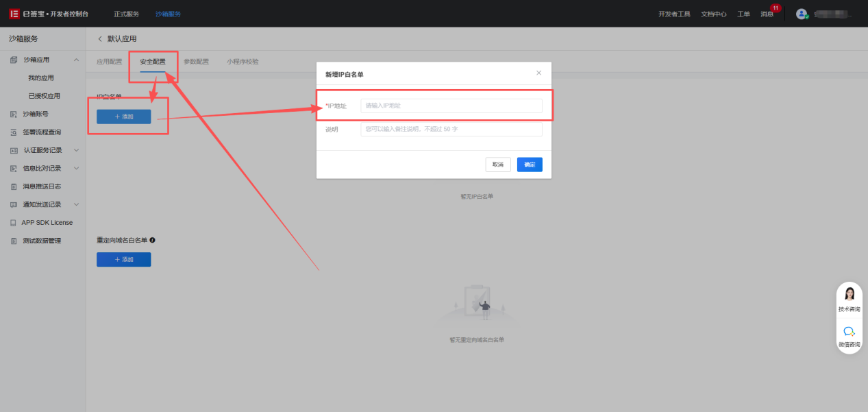Switch to the 小程序校验 tab
Viewport: 868px width, 412px height.
pos(243,62)
